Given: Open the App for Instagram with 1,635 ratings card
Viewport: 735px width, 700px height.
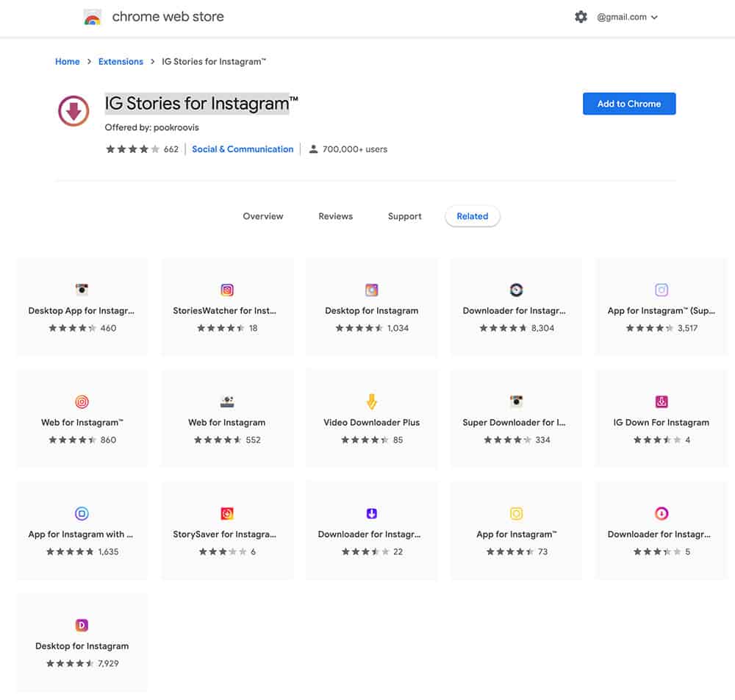Looking at the screenshot, I should click(x=82, y=531).
